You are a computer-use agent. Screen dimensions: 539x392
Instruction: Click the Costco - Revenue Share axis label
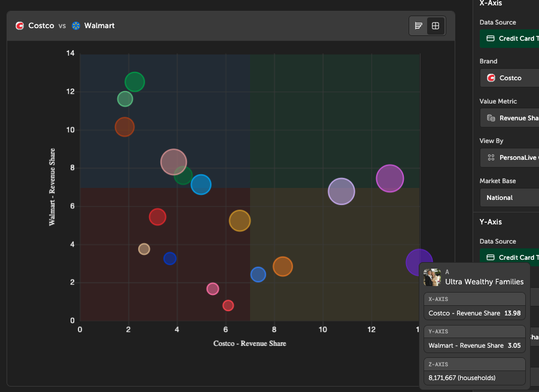(x=249, y=344)
